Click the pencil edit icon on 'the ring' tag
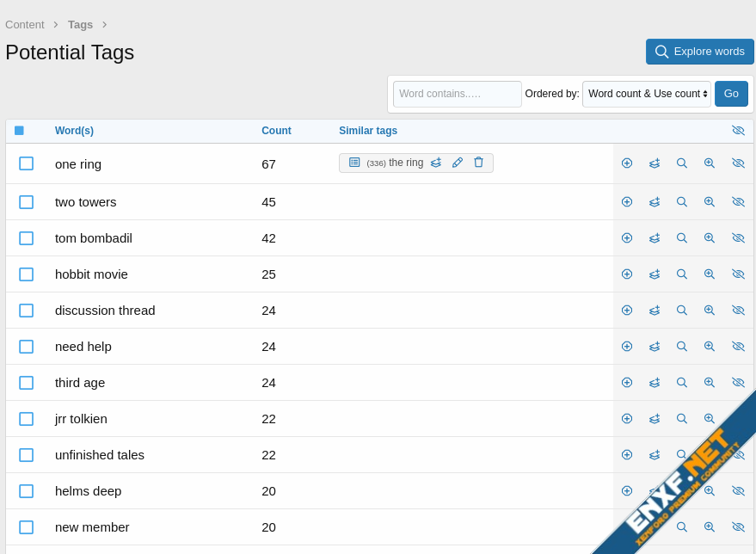756x554 pixels. click(458, 163)
